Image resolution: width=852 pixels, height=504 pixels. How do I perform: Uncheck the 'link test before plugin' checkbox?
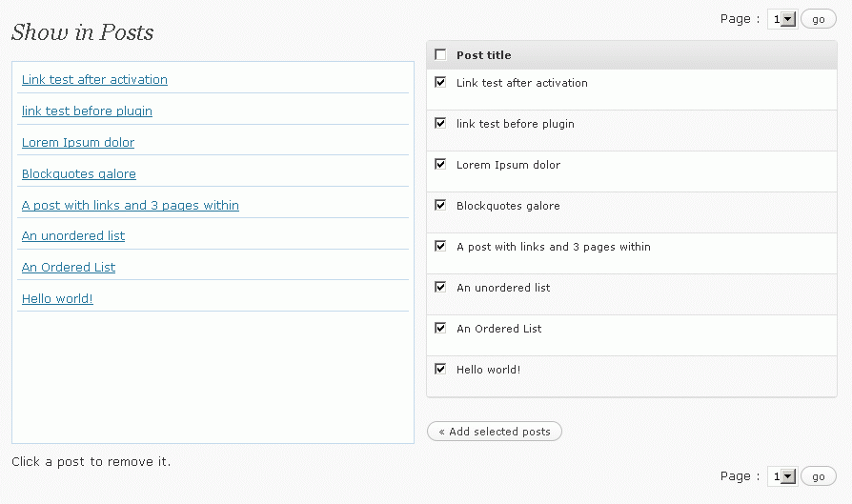440,123
